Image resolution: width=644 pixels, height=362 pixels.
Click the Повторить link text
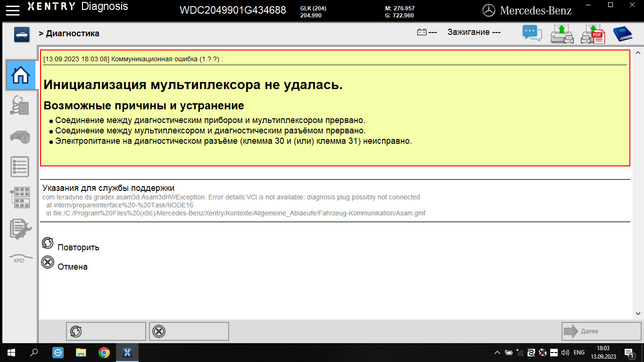pyautogui.click(x=78, y=247)
